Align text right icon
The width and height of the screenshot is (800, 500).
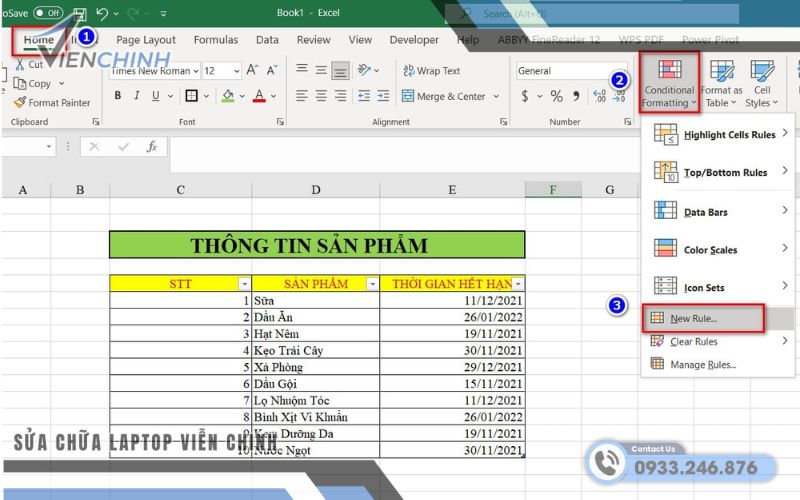(340, 95)
